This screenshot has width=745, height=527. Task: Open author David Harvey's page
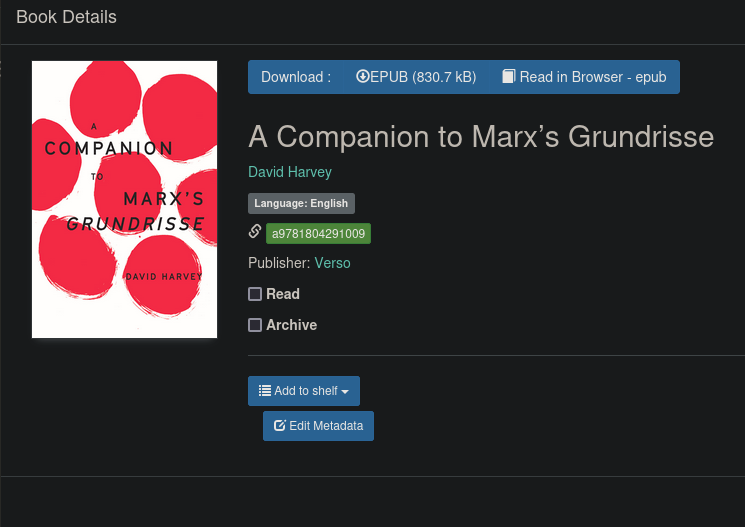click(x=290, y=172)
